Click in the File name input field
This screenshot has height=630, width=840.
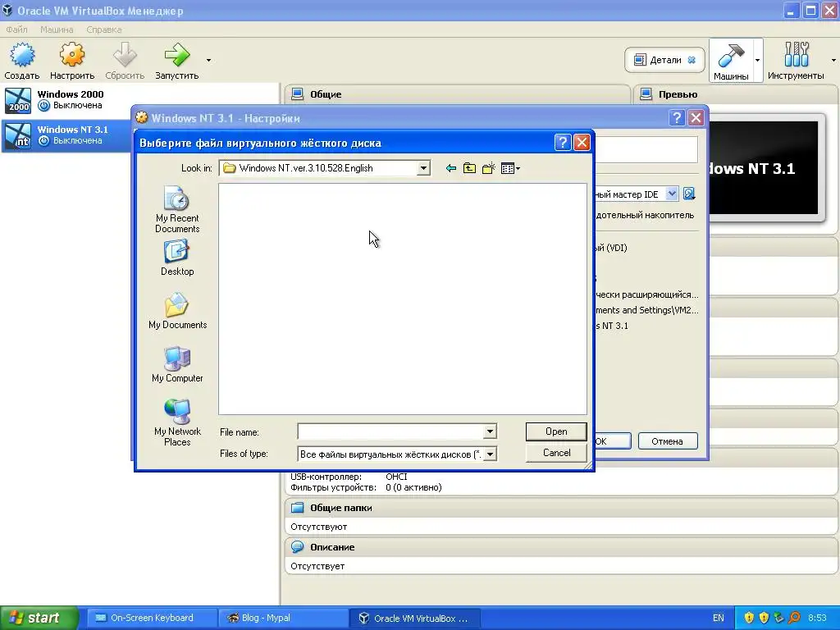click(391, 431)
